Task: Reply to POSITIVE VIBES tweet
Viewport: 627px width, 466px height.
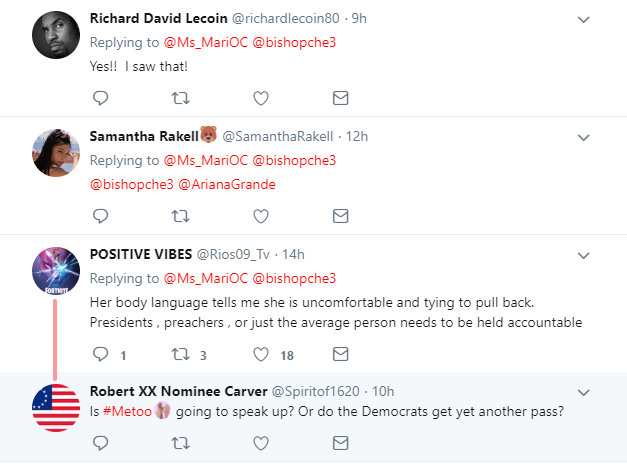Action: tap(100, 353)
